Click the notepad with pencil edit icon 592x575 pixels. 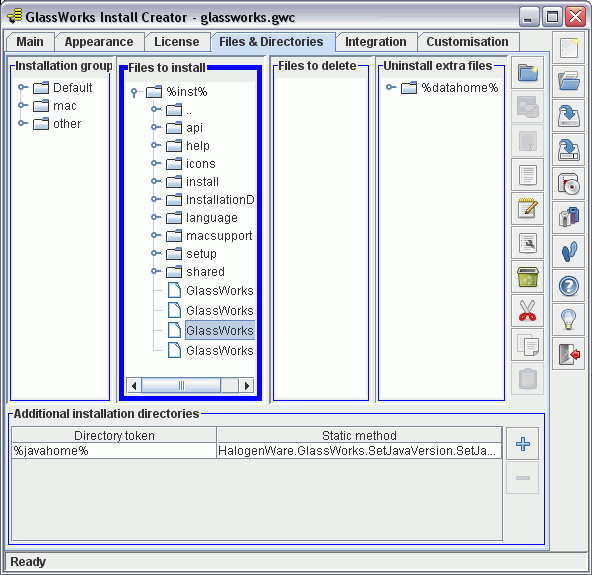coord(527,209)
